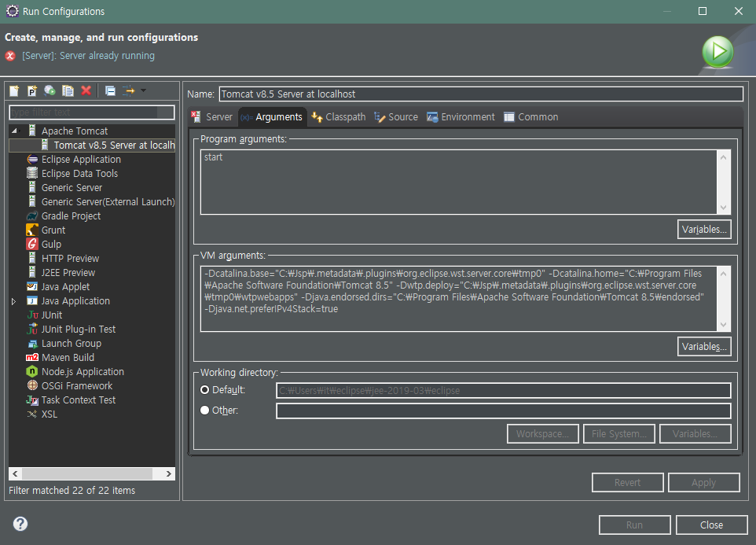This screenshot has width=756, height=545.
Task: Click the Node.js Application icon
Action: 32,371
